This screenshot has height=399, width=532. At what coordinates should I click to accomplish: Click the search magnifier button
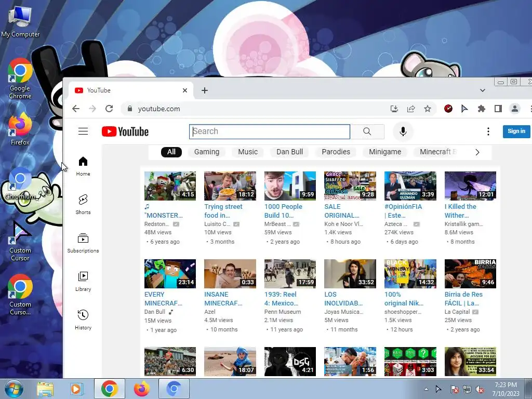[x=367, y=131]
